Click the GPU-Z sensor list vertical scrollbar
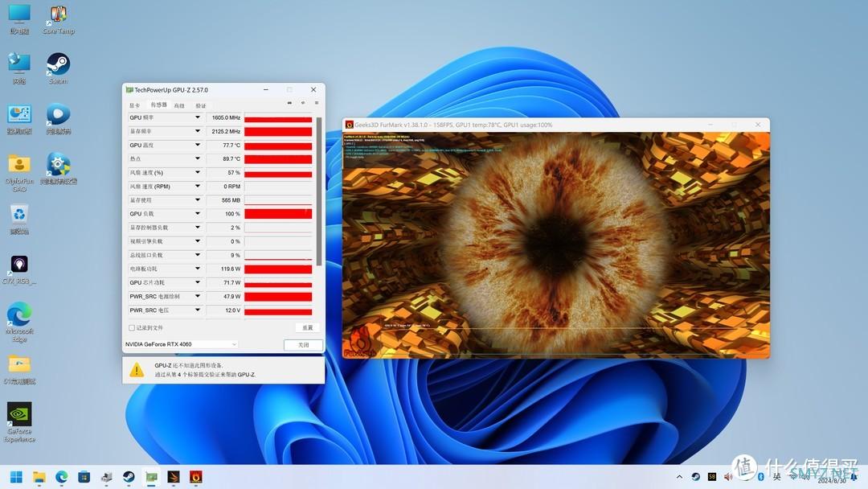Viewport: 868px width, 489px height. tap(319, 191)
